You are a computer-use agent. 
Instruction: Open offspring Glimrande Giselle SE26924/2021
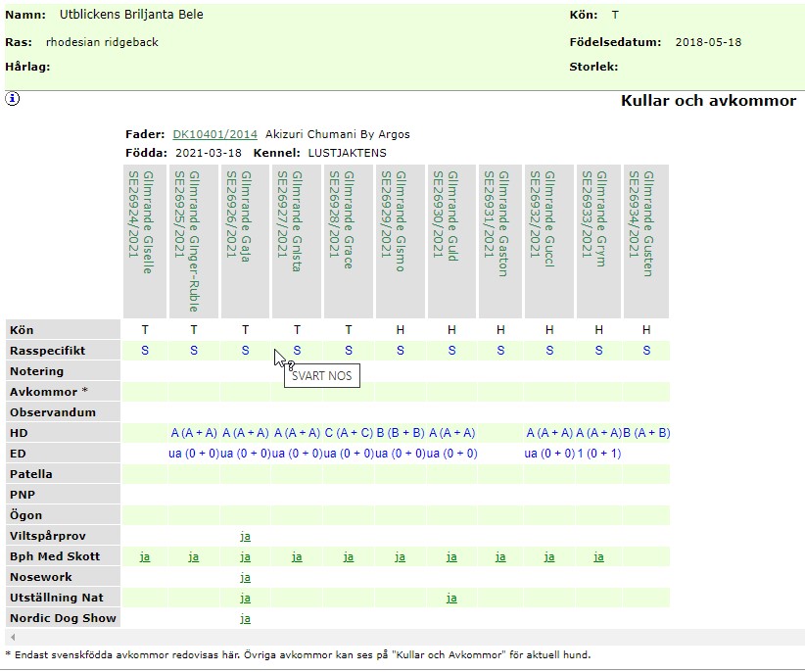pyautogui.click(x=141, y=222)
